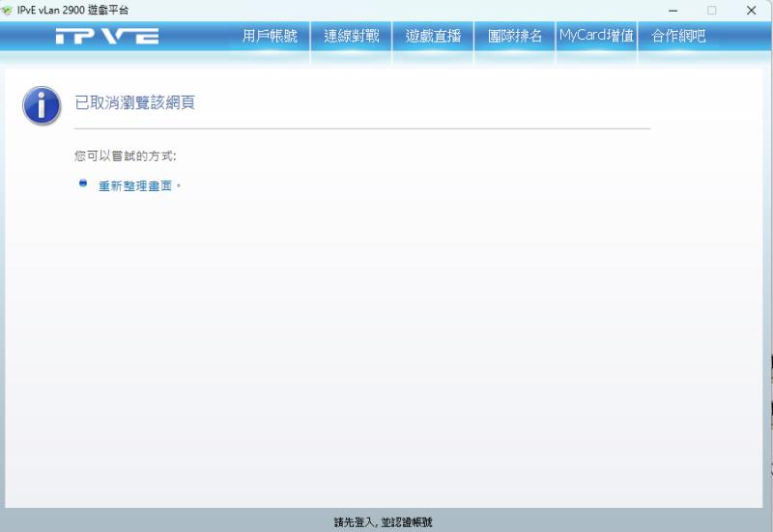The image size is (773, 532).
Task: Click the 重新整理畫面 link
Action: click(x=135, y=186)
